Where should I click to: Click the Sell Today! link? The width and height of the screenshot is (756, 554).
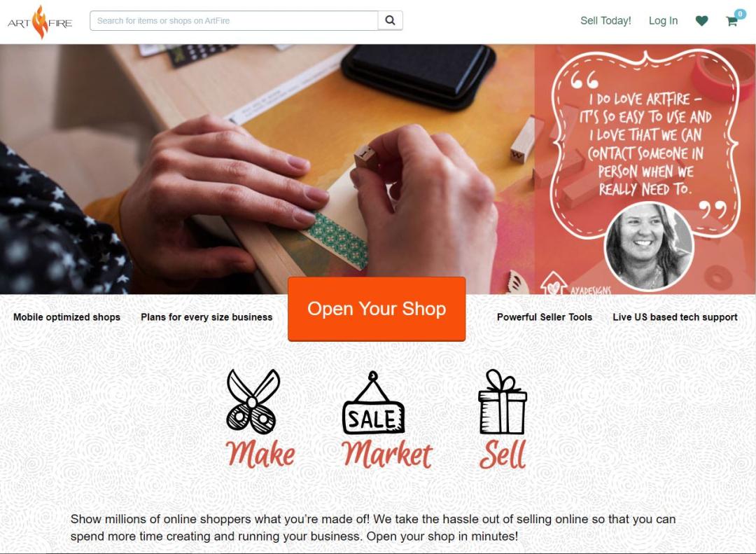click(x=605, y=21)
